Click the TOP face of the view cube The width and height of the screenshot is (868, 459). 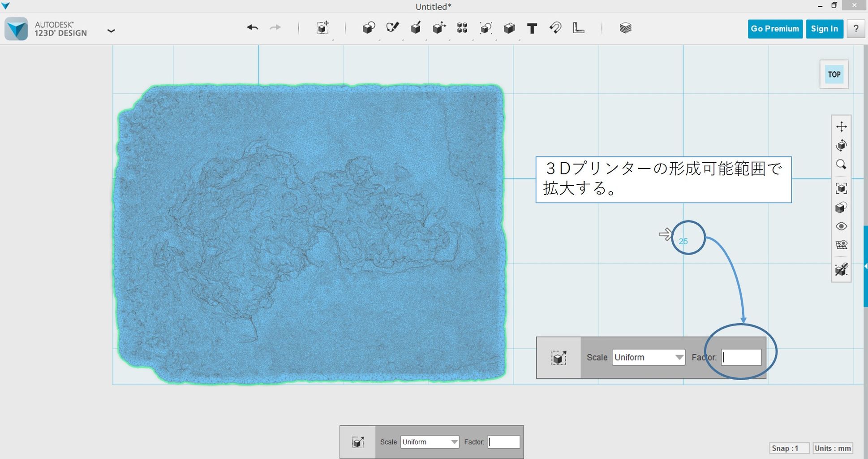(834, 74)
